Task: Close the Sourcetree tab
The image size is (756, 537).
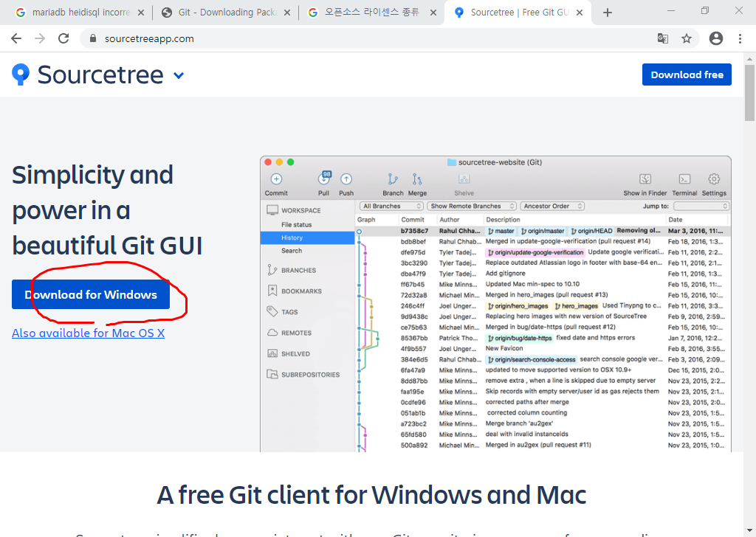Action: [580, 13]
